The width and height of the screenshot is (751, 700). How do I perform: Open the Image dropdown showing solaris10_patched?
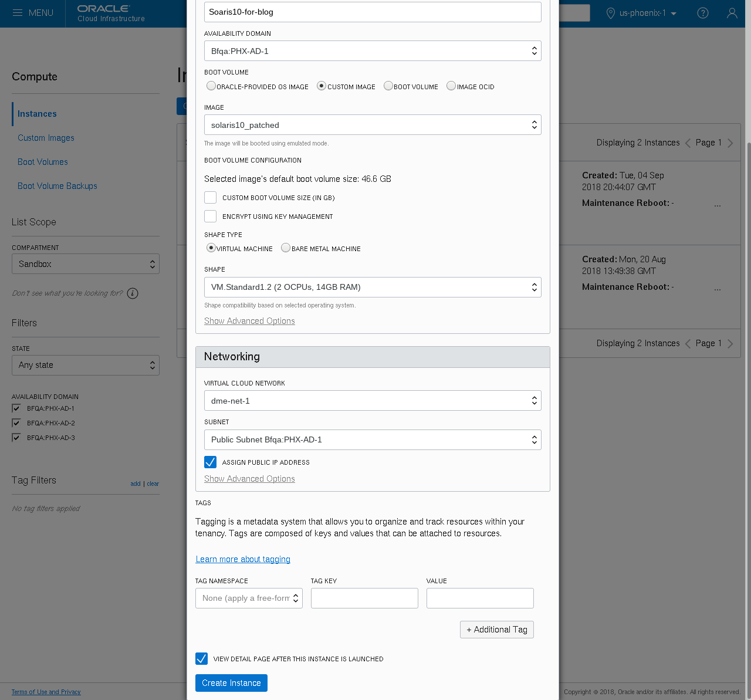coord(373,125)
